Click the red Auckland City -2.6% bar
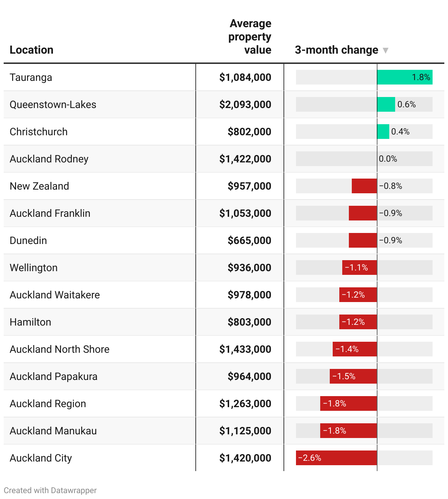Image resolution: width=448 pixels, height=499 pixels. [x=336, y=458]
